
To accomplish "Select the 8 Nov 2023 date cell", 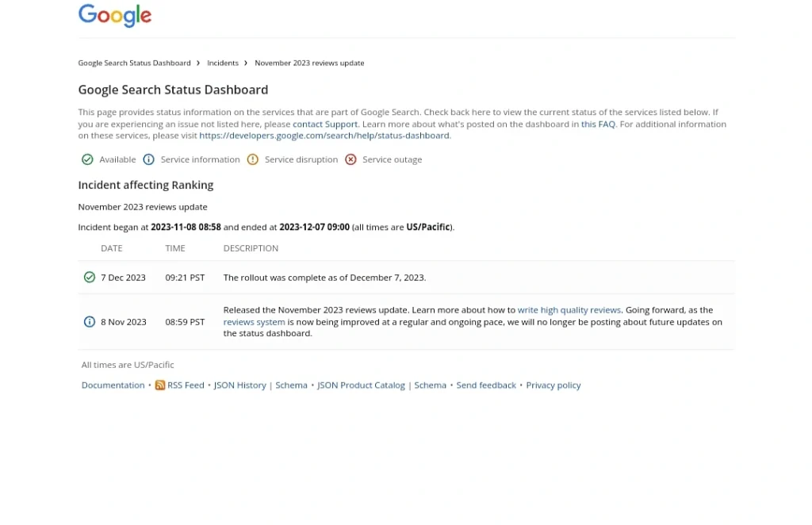I will pyautogui.click(x=124, y=321).
